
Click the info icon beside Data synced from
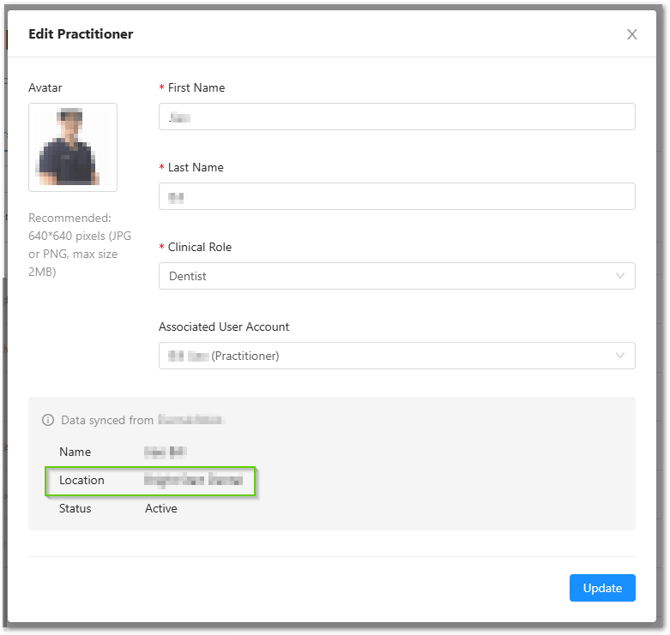[x=47, y=421]
